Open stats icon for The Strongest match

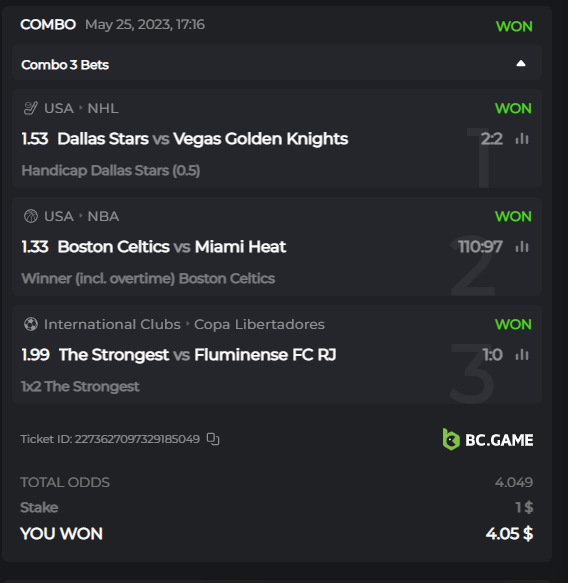pos(522,354)
